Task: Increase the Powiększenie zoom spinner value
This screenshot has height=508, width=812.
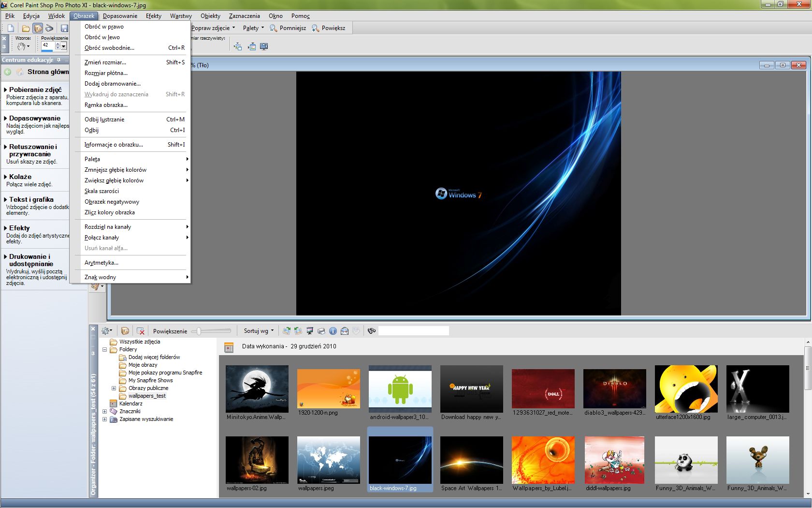Action: click(x=58, y=44)
